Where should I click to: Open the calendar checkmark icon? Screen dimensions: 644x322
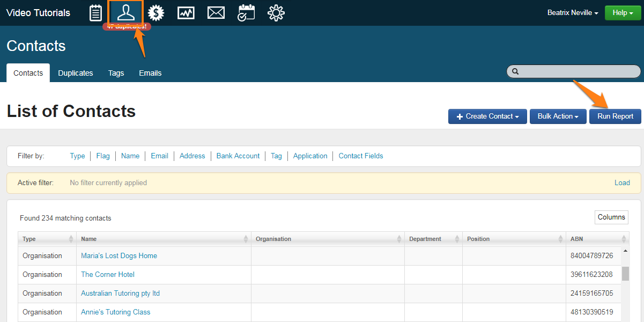(246, 13)
